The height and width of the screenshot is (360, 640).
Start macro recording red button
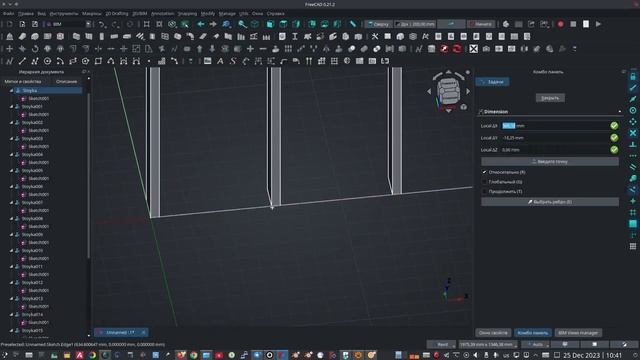click(x=560, y=24)
